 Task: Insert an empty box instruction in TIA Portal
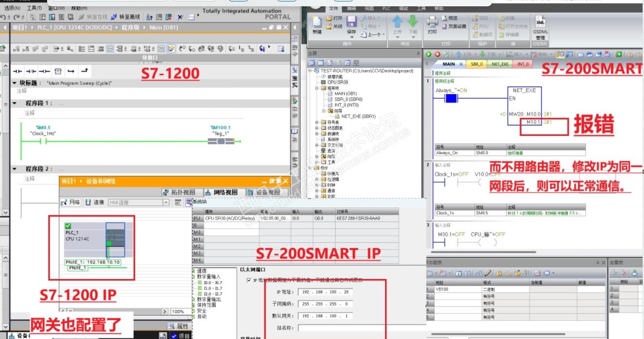point(58,71)
